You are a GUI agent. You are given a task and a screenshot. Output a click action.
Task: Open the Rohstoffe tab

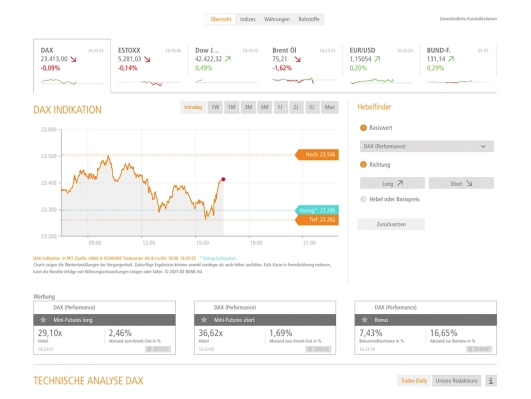(x=309, y=19)
